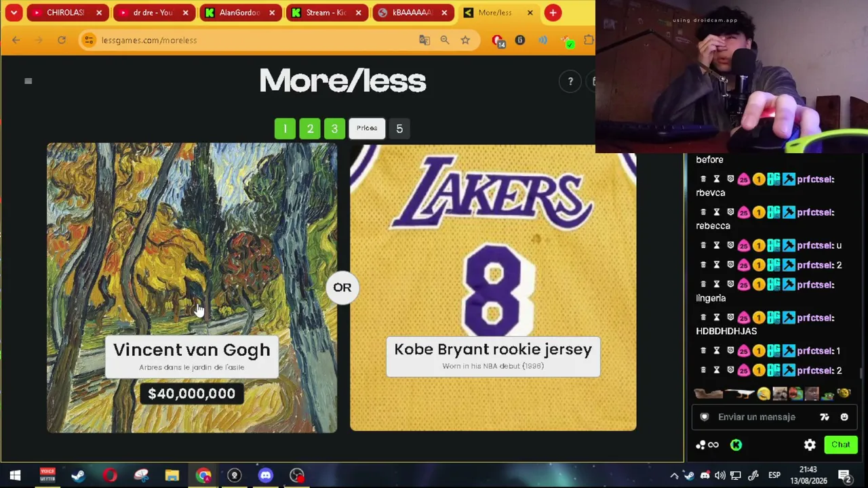The width and height of the screenshot is (868, 488).
Task: Close the kBAAAAAA tab
Action: [x=444, y=12]
